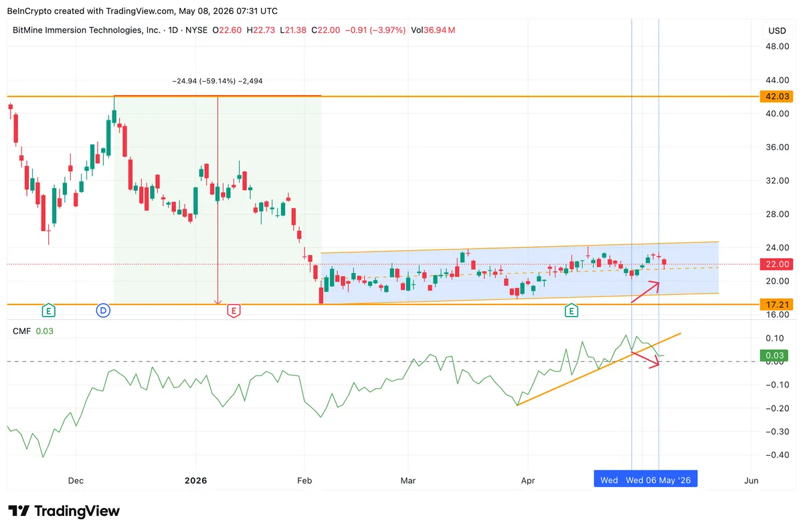Click the red earnings E marker in January
Image resolution: width=803 pixels, height=532 pixels.
[x=234, y=310]
